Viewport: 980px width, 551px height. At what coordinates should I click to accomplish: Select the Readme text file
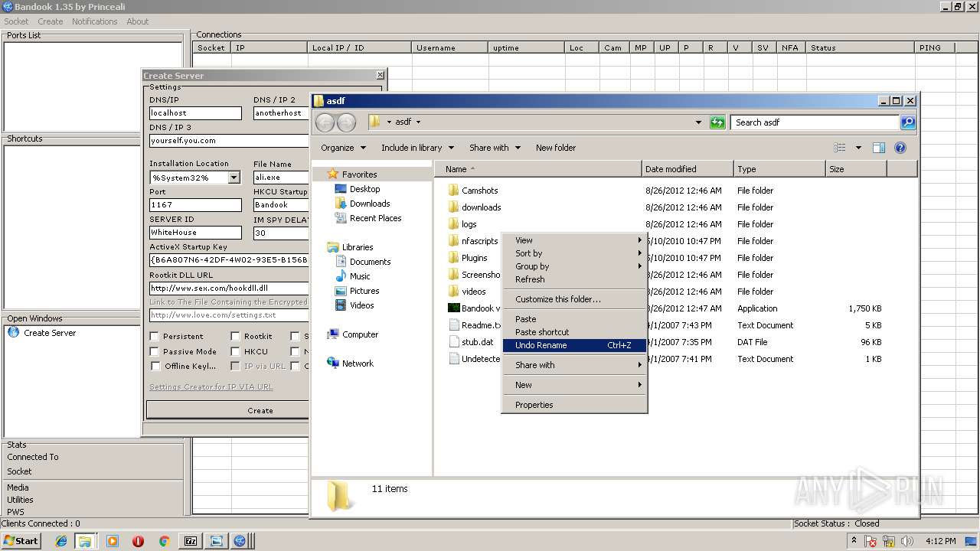(x=474, y=325)
